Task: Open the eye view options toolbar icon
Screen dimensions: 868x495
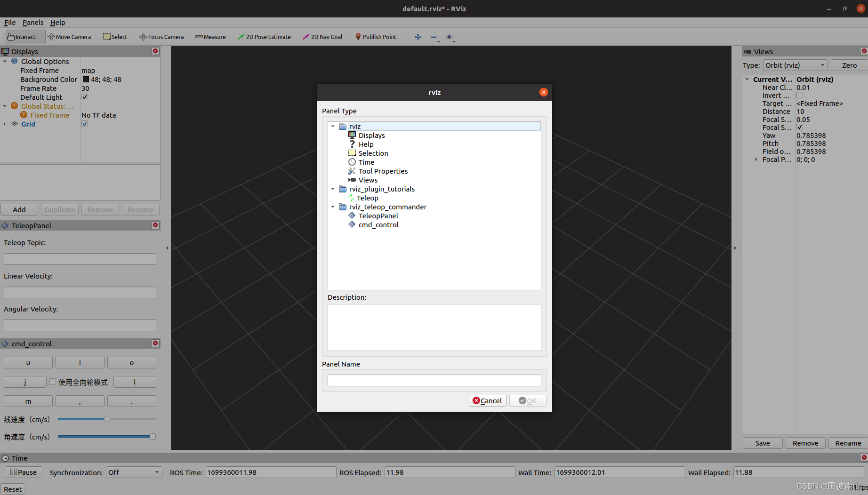Action: pos(449,37)
